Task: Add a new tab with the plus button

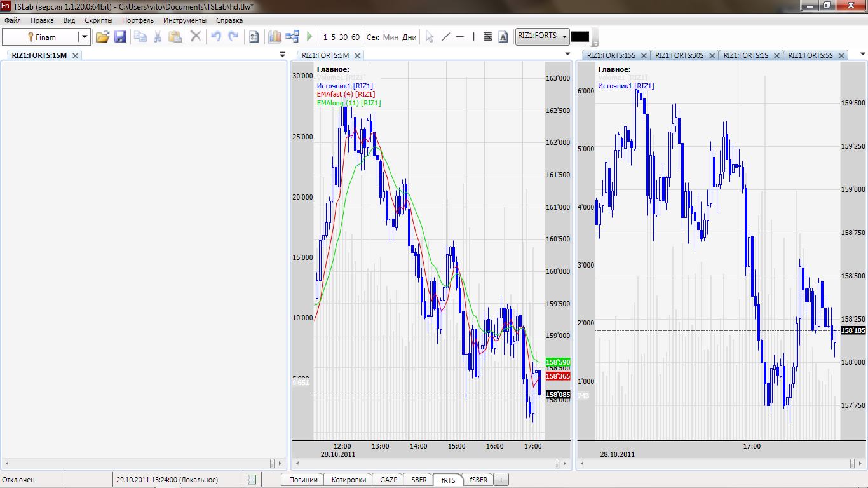Action: 501,480
